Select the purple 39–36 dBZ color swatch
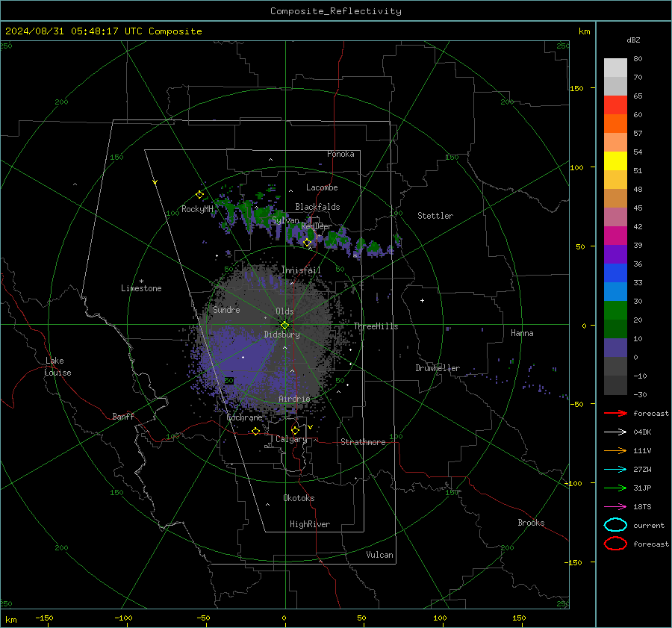Screen dimensions: 672x628 [x=615, y=254]
